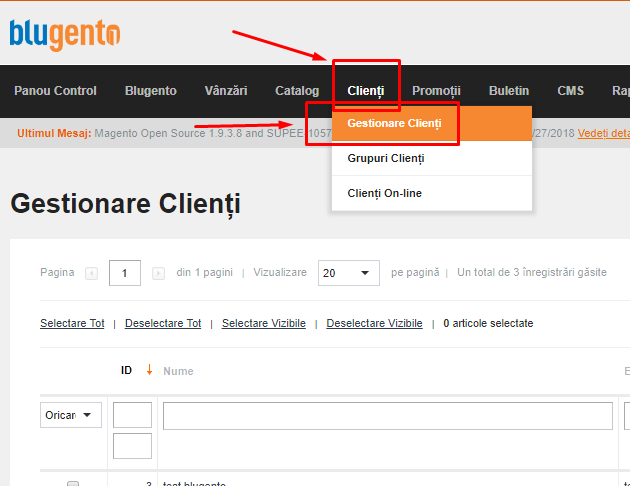Click Selectare Tot link
Image resolution: width=630 pixels, height=486 pixels.
[72, 323]
